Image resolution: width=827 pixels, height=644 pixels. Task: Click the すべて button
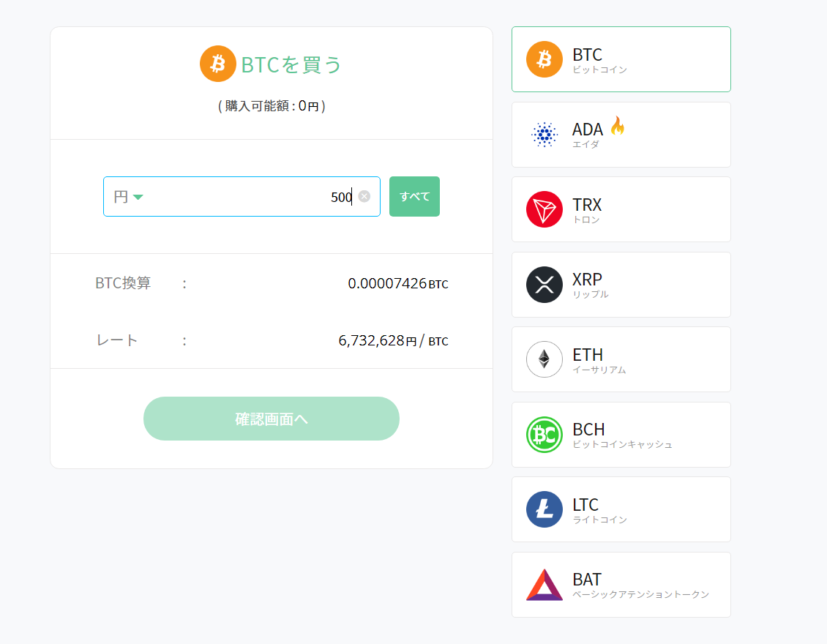(x=414, y=196)
